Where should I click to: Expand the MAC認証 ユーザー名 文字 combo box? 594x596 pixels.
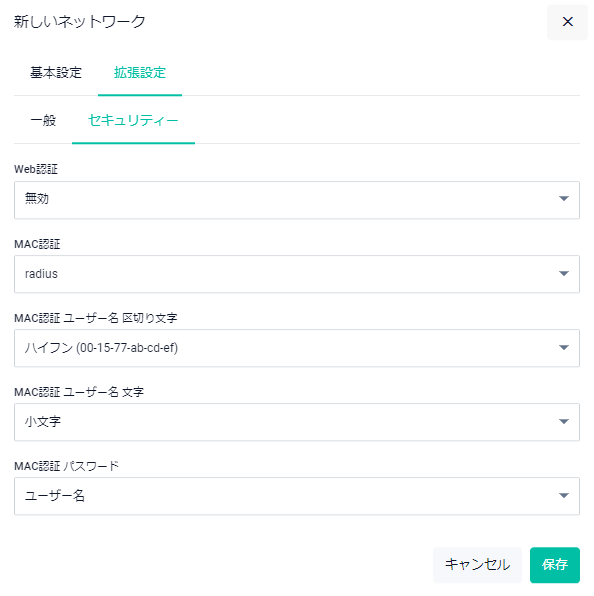pos(297,422)
